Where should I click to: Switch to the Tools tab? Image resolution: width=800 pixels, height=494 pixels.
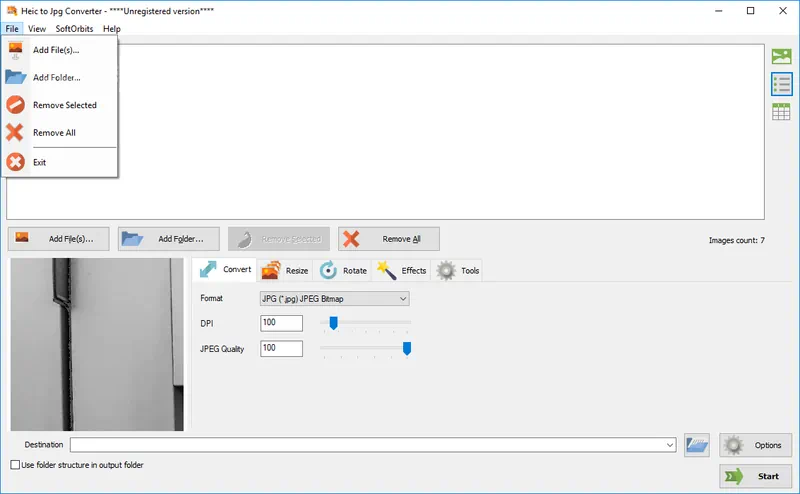point(458,270)
